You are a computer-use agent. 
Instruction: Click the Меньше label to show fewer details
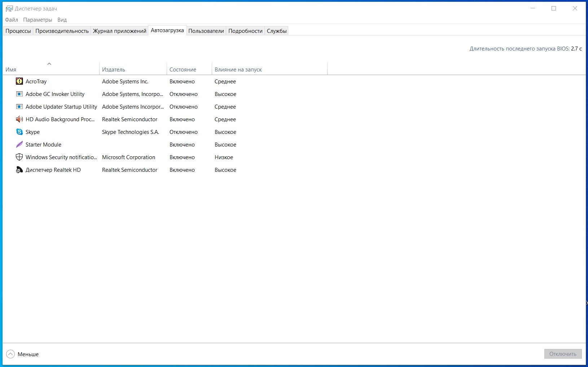pyautogui.click(x=28, y=354)
